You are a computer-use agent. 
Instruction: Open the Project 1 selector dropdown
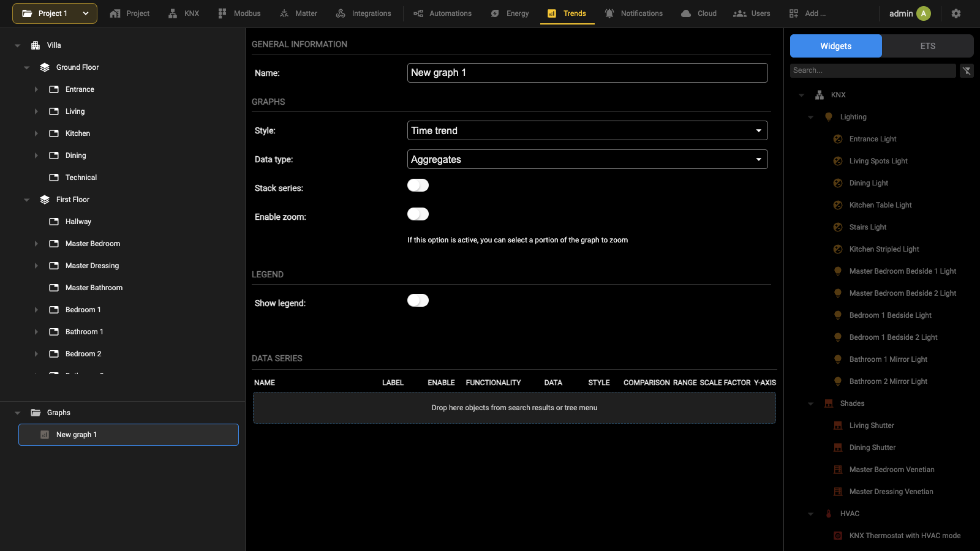click(x=55, y=13)
